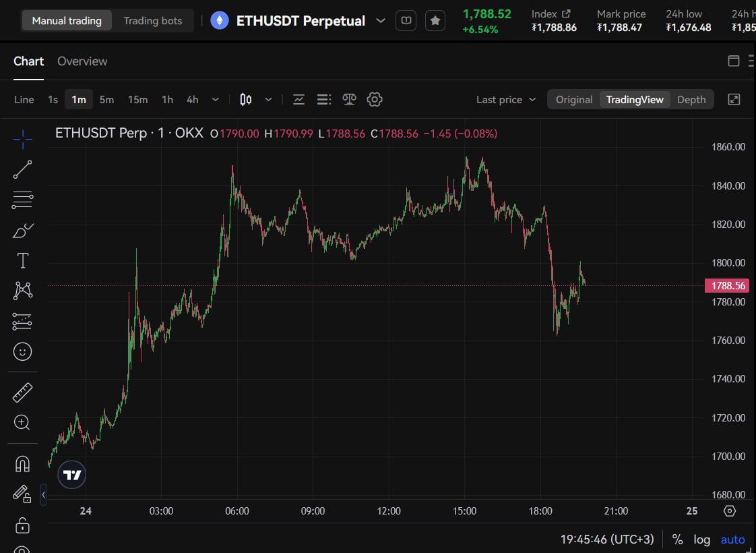
Task: Click the current price label 1788.56
Action: pyautogui.click(x=728, y=286)
